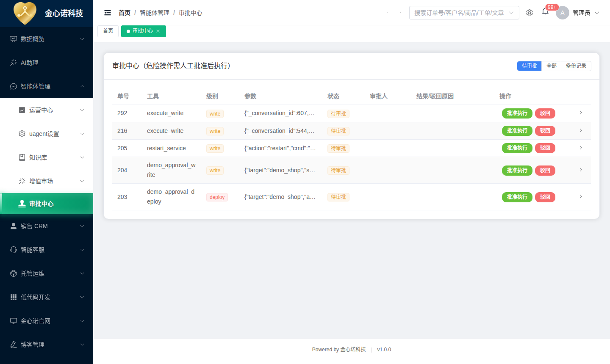
Task: Expand the 托管运维 menu chevron
Action: (x=82, y=273)
